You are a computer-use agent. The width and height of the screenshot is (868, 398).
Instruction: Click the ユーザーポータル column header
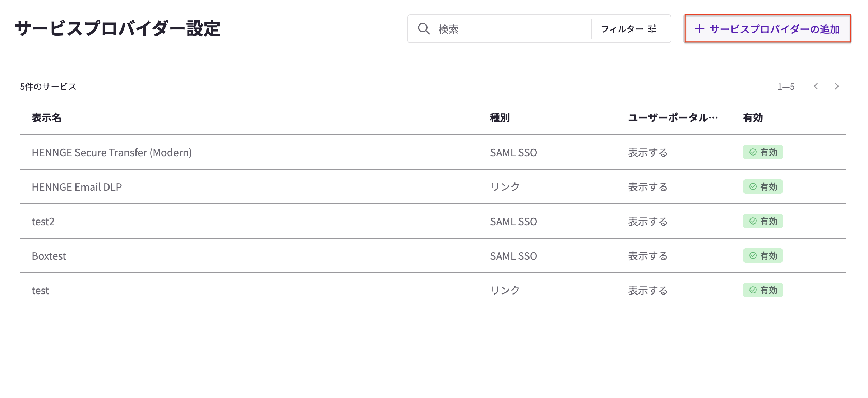click(673, 117)
